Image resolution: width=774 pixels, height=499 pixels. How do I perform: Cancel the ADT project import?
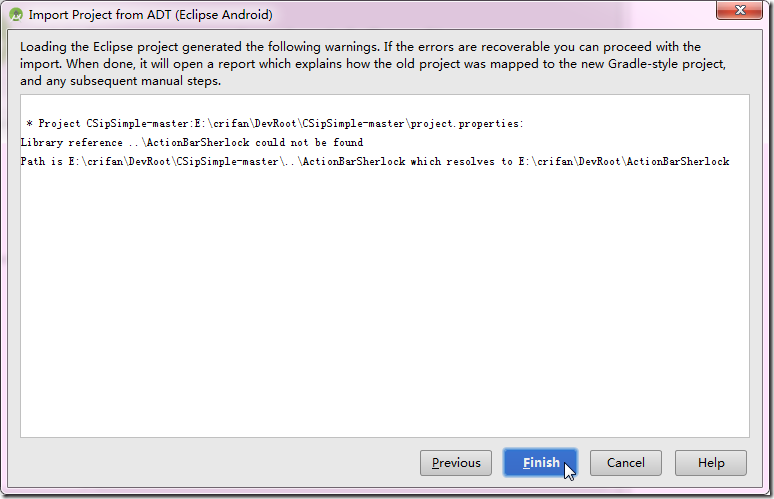626,463
